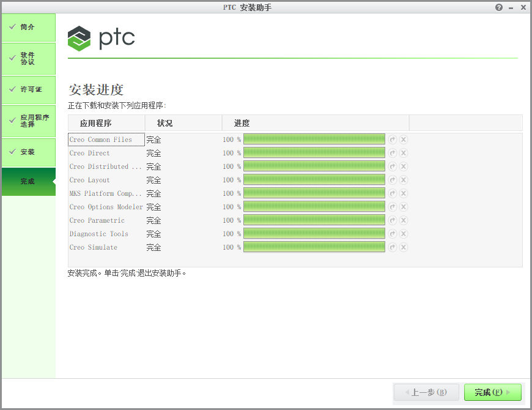Screen dimensions: 532x410
Task: Click the 完全 status for Creo Direct
Action: tap(153, 153)
